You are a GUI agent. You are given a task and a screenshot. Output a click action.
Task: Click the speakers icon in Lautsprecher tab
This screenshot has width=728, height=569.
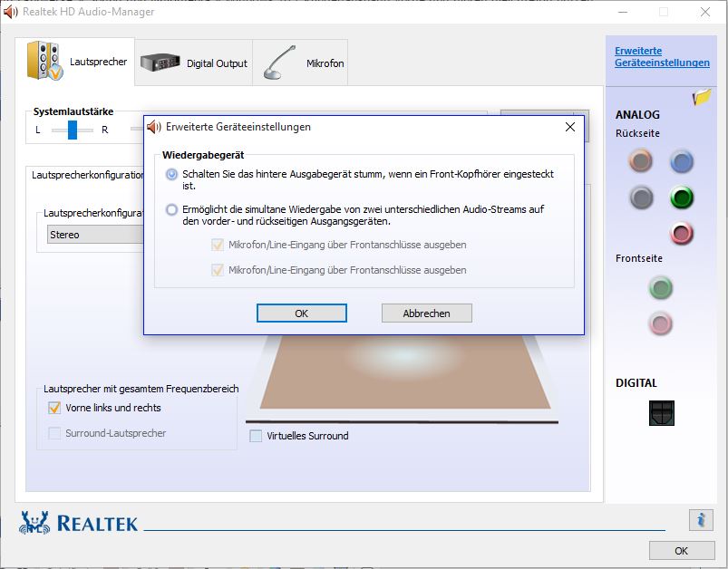[44, 61]
